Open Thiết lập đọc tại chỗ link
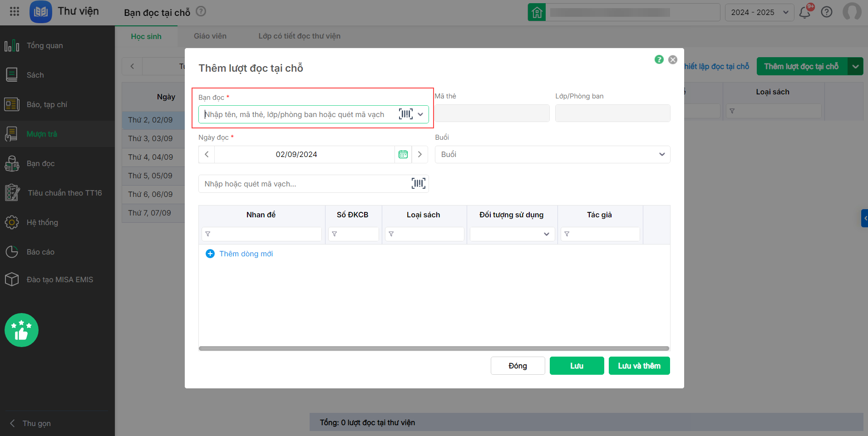 [717, 66]
